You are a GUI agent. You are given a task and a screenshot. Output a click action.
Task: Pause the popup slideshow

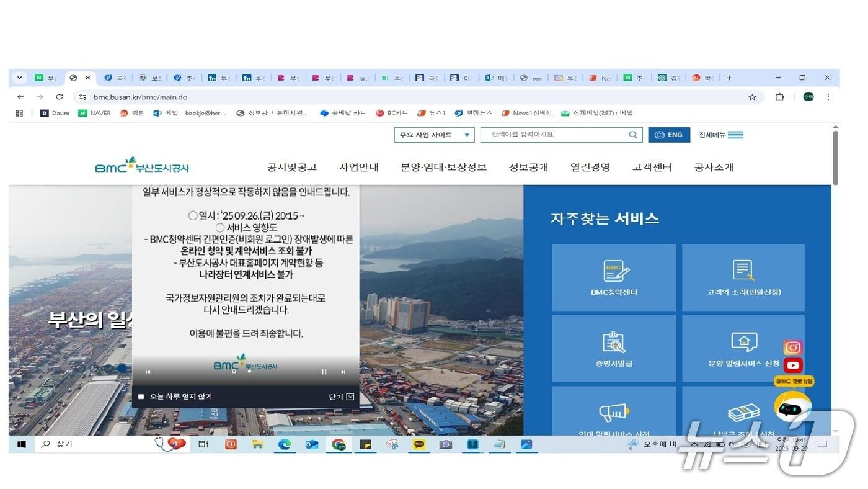point(324,371)
